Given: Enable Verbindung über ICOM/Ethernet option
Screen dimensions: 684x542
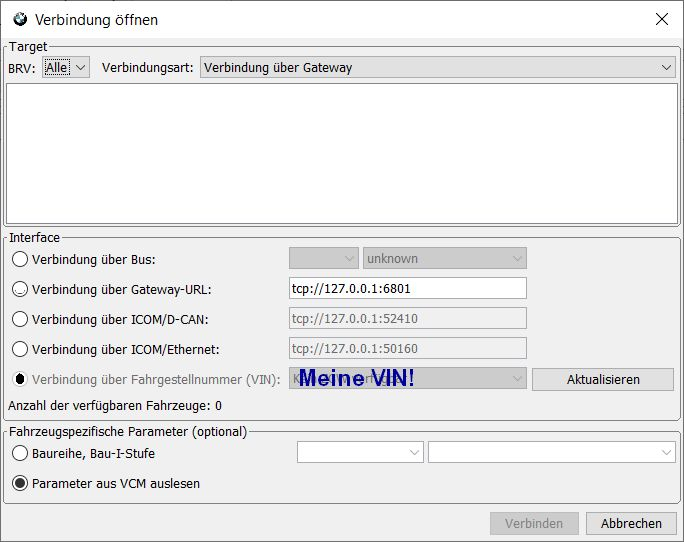Looking at the screenshot, I should (x=20, y=349).
